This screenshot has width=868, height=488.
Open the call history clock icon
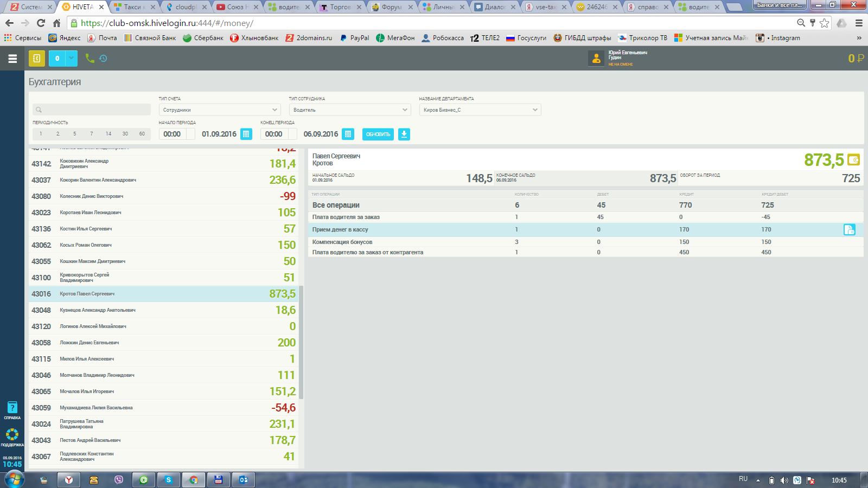(103, 59)
